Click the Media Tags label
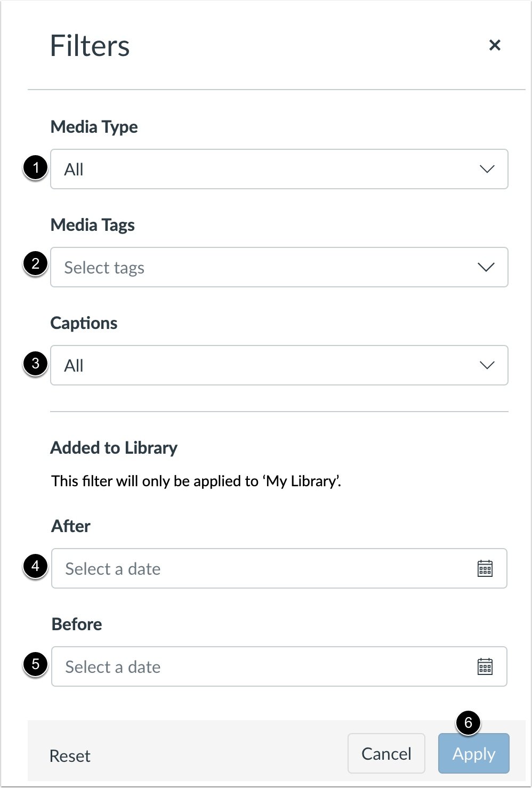Image resolution: width=532 pixels, height=788 pixels. tap(93, 224)
